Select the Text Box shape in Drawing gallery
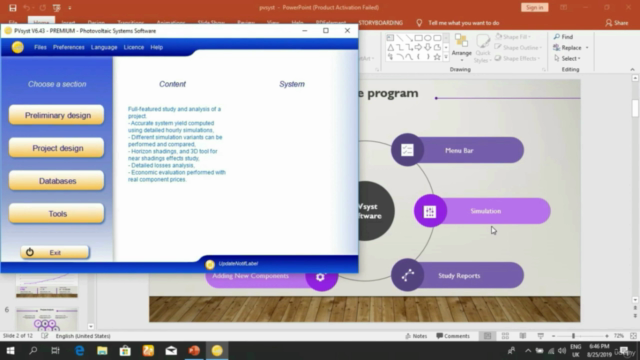 click(x=390, y=38)
